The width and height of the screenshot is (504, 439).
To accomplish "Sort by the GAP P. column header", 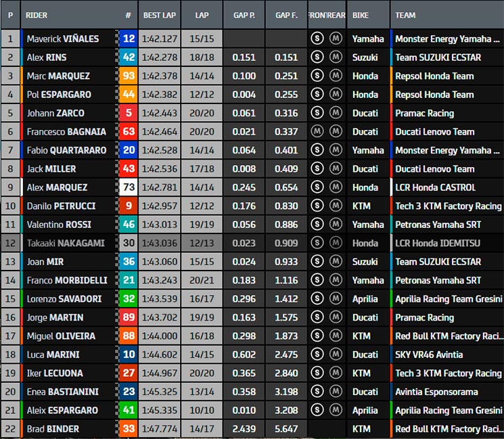I will pyautogui.click(x=244, y=15).
